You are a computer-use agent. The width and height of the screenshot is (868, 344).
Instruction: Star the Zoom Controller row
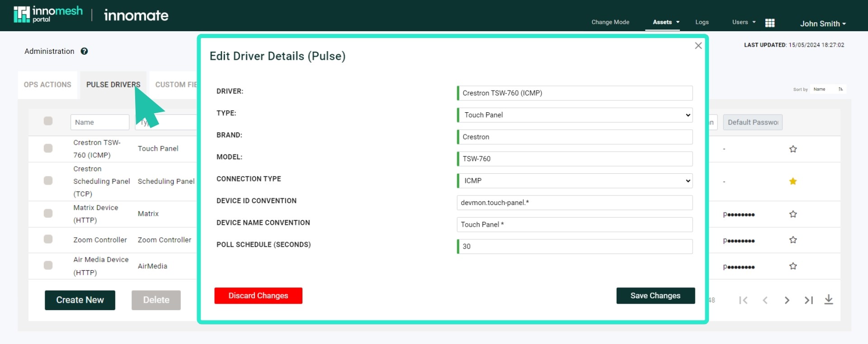click(793, 240)
